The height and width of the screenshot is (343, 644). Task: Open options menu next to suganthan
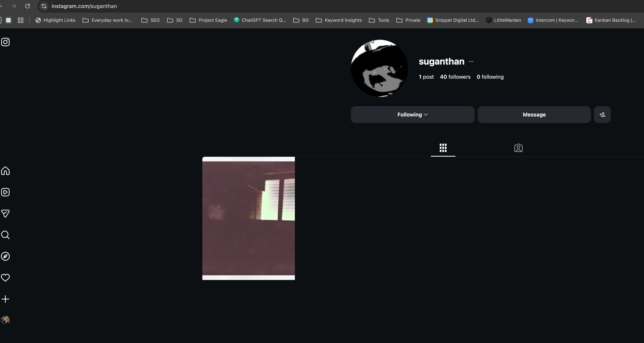(x=471, y=61)
